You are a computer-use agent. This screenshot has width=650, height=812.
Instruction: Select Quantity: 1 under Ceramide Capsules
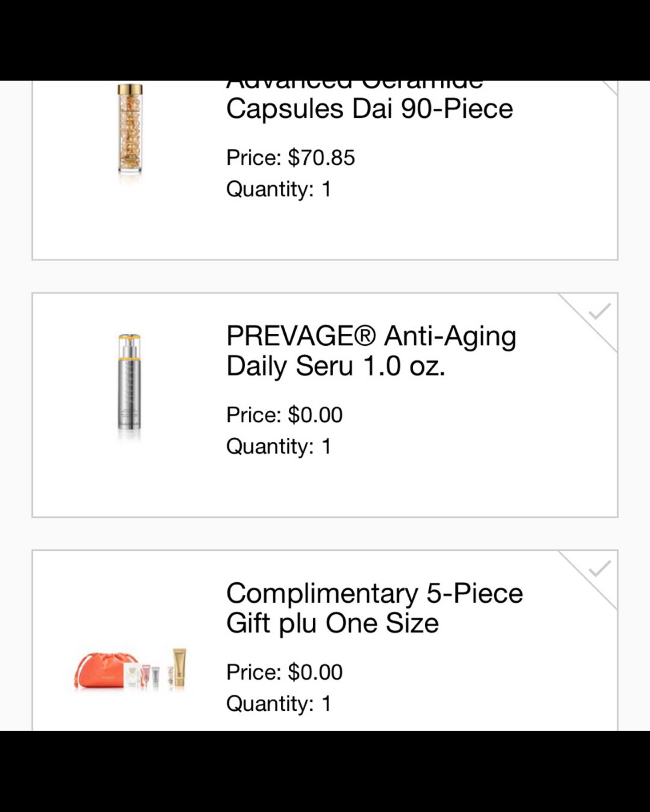(x=279, y=189)
